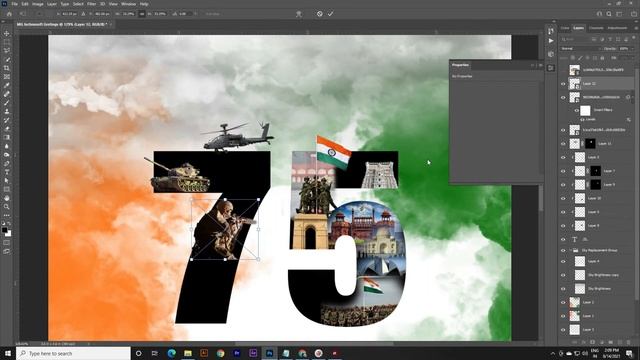Open File Explorer from the taskbar
640x360 pixels.
188,353
